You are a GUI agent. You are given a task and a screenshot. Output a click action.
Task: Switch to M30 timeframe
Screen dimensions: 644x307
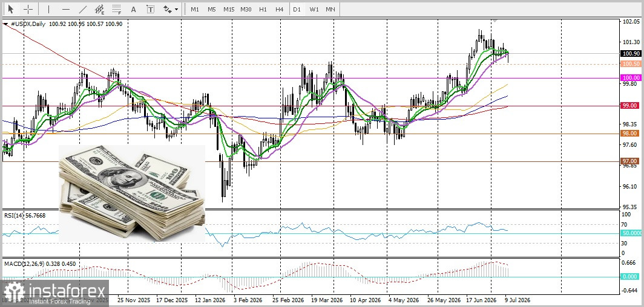[246, 9]
